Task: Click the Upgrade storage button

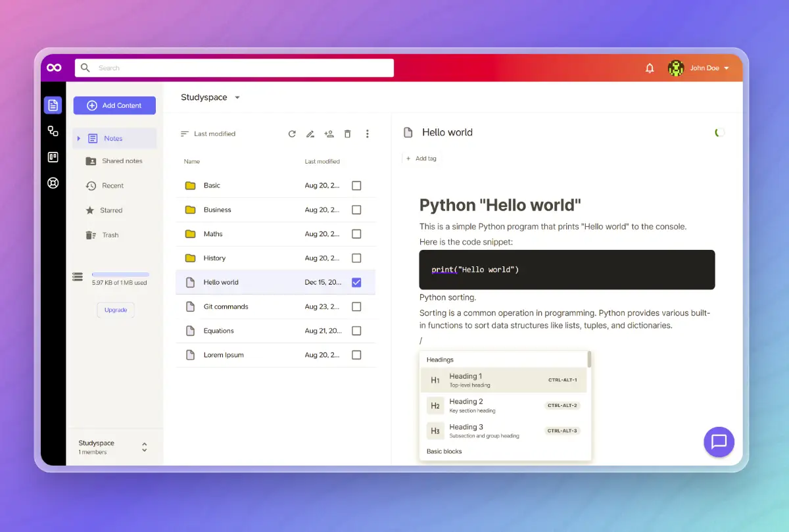Action: coord(116,310)
